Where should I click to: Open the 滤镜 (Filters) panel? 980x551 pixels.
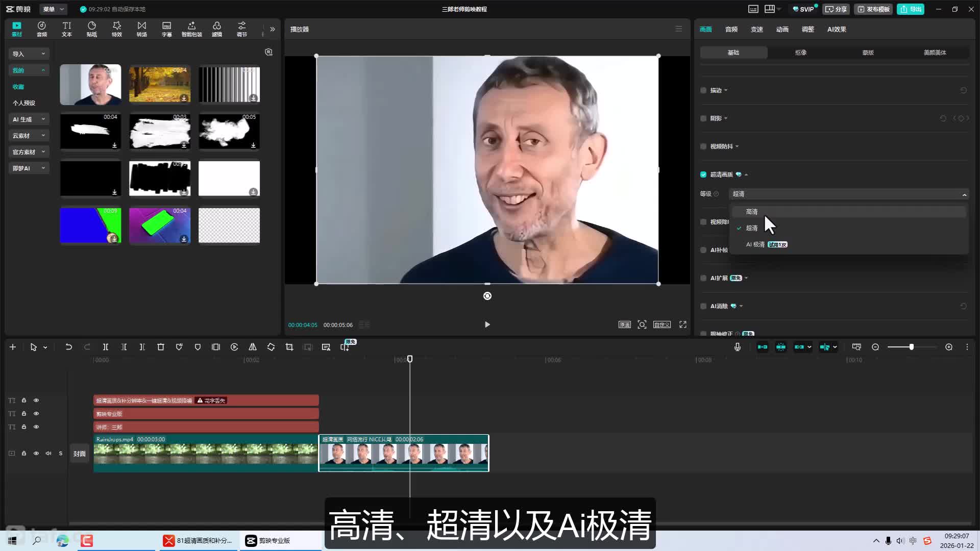click(x=216, y=29)
